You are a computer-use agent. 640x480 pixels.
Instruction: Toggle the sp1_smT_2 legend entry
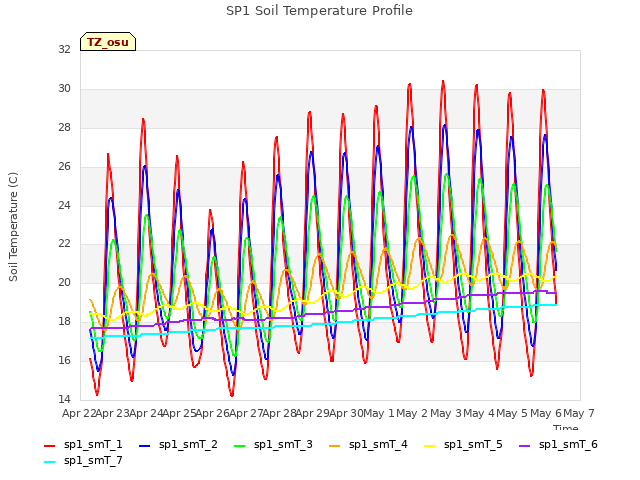178,444
